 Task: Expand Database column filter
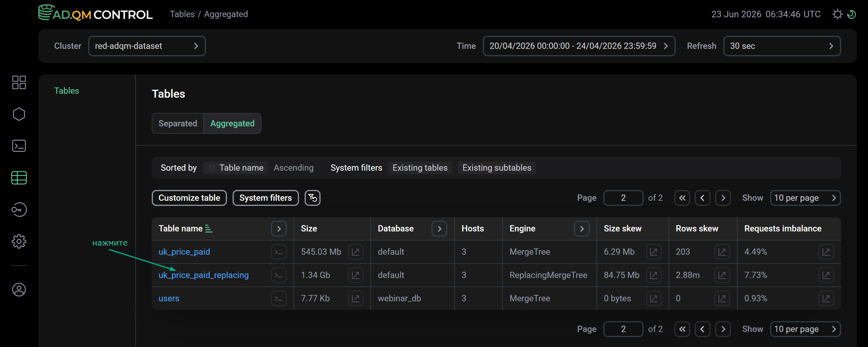tap(439, 229)
